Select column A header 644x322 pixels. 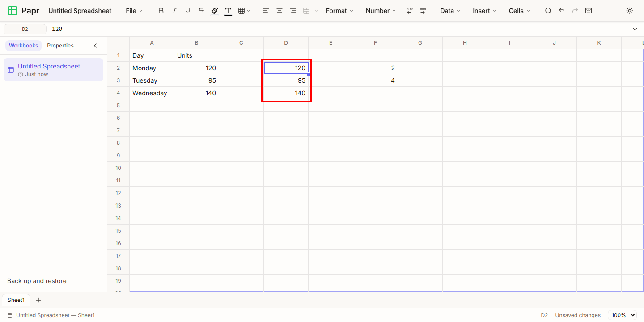[152, 43]
